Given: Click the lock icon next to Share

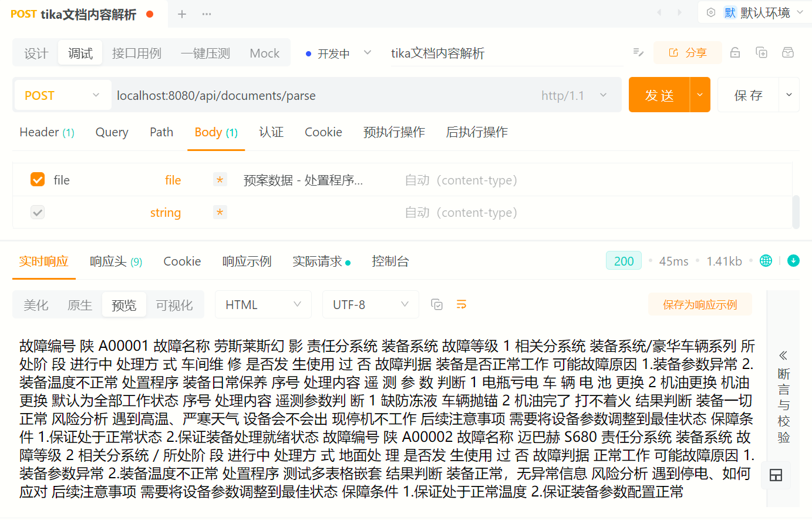Looking at the screenshot, I should (734, 53).
